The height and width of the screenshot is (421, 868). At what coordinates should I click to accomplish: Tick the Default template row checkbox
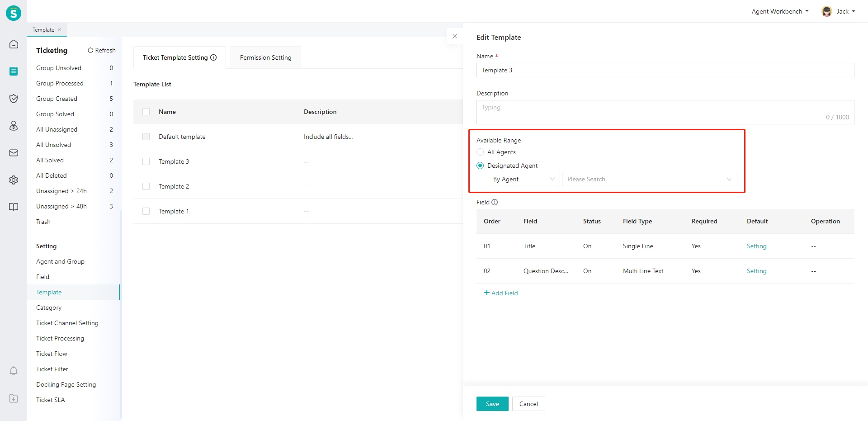click(x=146, y=137)
